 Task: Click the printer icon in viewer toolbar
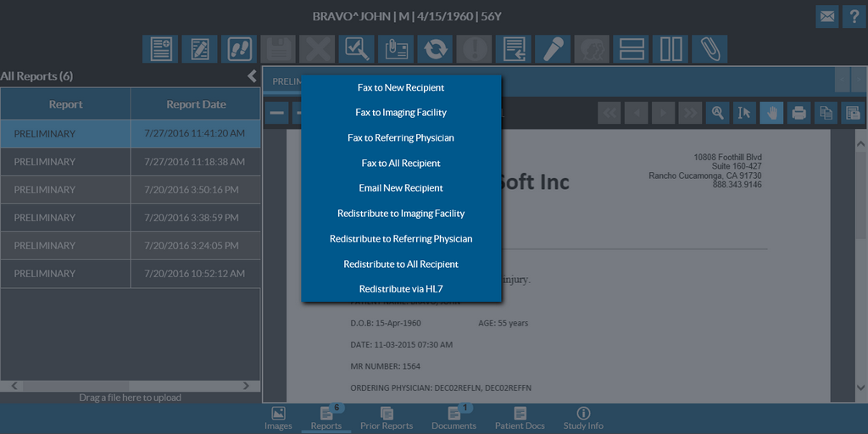[798, 112]
